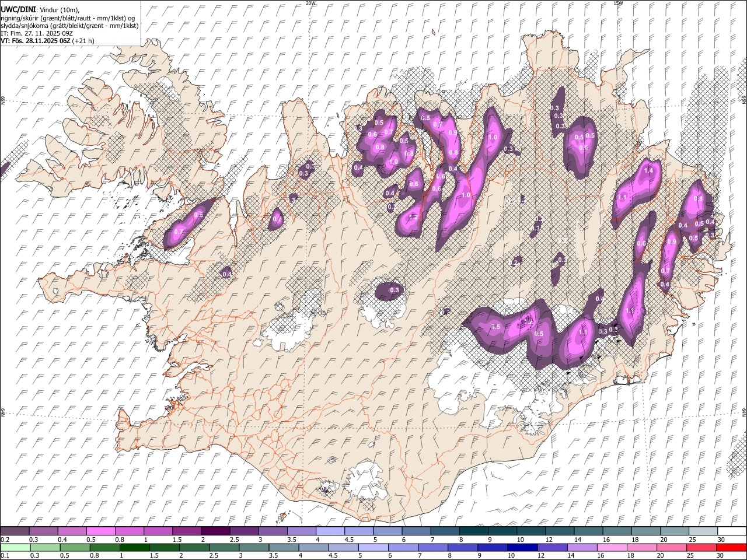Image resolution: width=747 pixels, height=560 pixels.
Task: Pick the light pink 16–18 lower swatch
Action: 612,547
